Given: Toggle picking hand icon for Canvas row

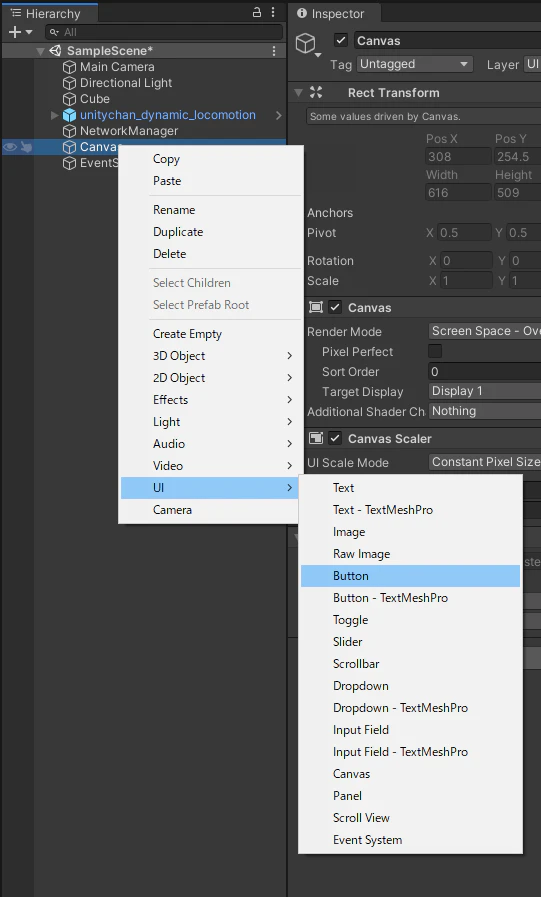Looking at the screenshot, I should click(26, 147).
